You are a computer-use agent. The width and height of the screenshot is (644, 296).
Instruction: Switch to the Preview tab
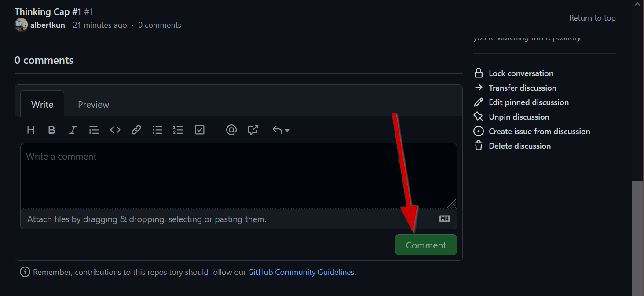point(93,104)
